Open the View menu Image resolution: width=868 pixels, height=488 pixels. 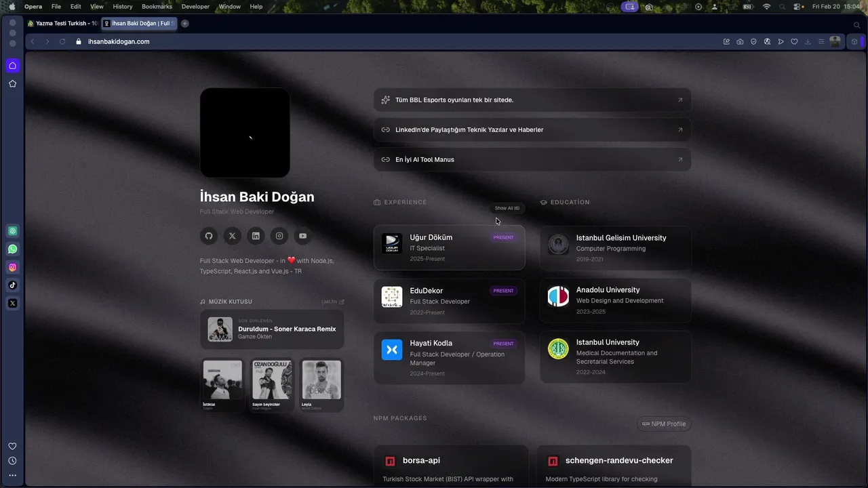tap(97, 6)
